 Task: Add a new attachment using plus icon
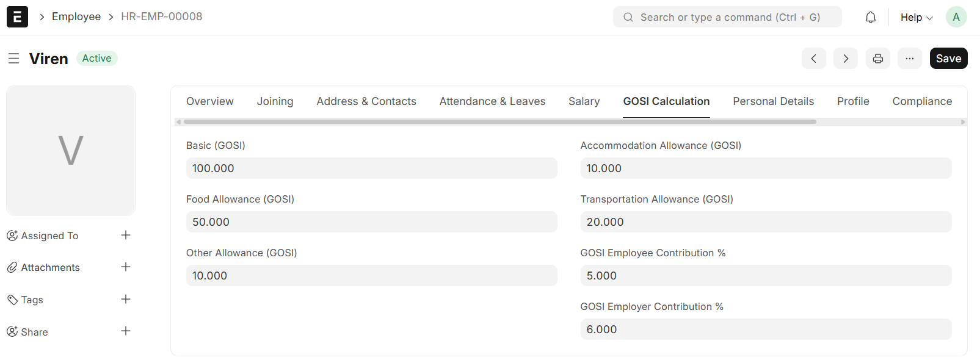pyautogui.click(x=126, y=267)
